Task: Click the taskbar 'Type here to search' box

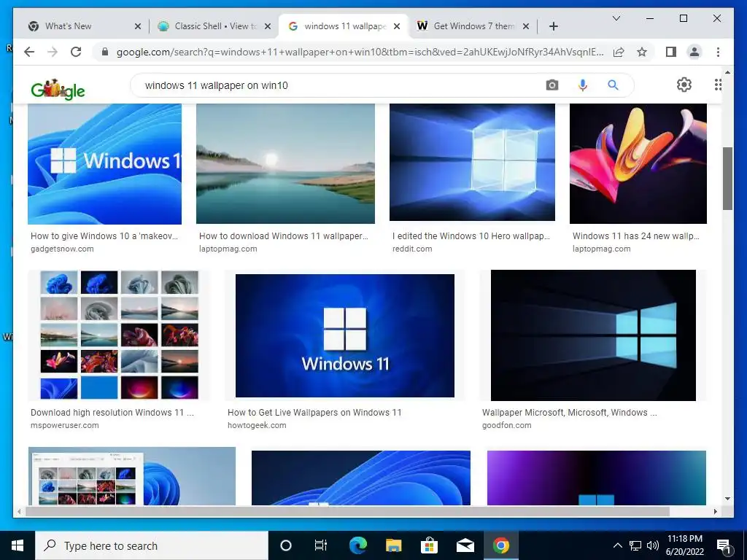Action: (152, 545)
